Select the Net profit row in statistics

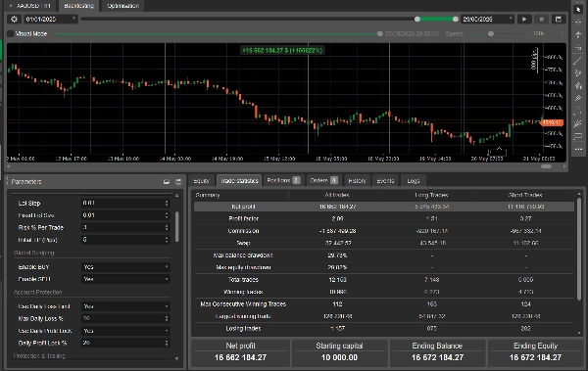[x=384, y=207]
